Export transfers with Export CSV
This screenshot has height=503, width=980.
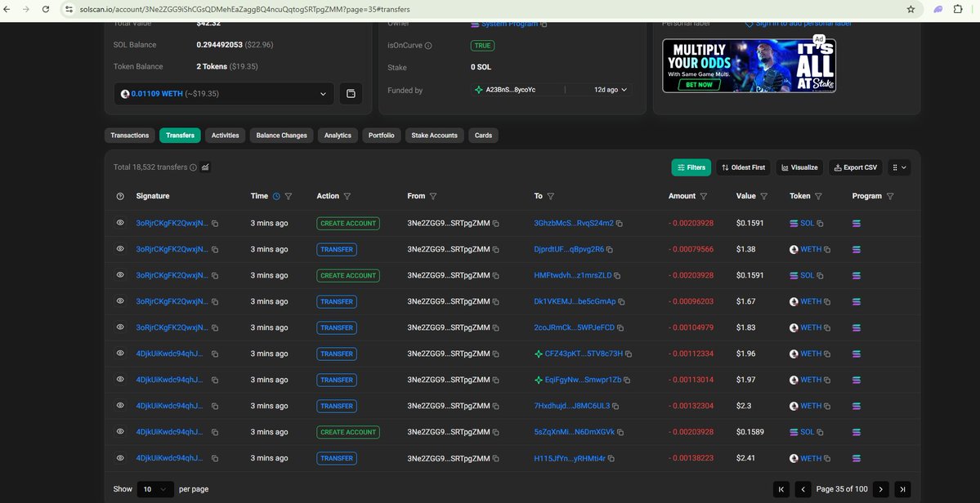(856, 167)
